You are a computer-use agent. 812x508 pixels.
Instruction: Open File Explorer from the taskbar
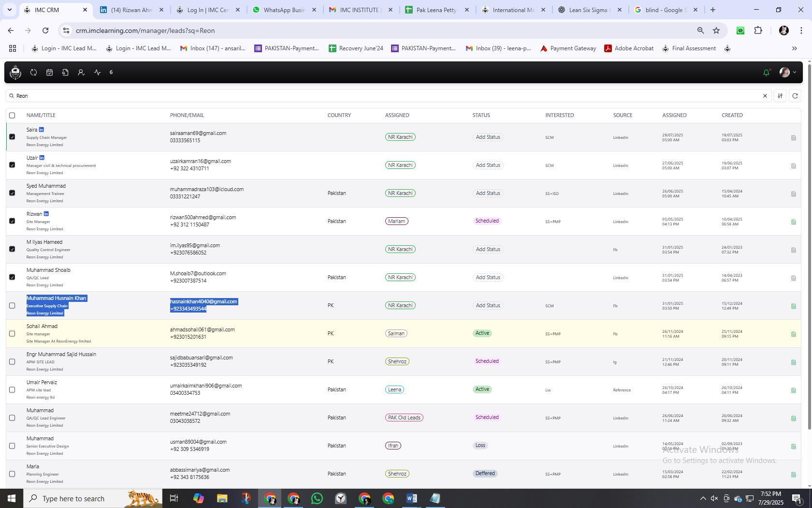pyautogui.click(x=222, y=498)
